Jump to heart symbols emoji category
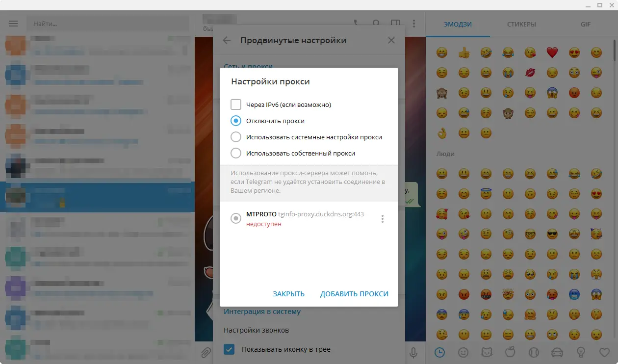The width and height of the screenshot is (618, 364). pos(604,352)
